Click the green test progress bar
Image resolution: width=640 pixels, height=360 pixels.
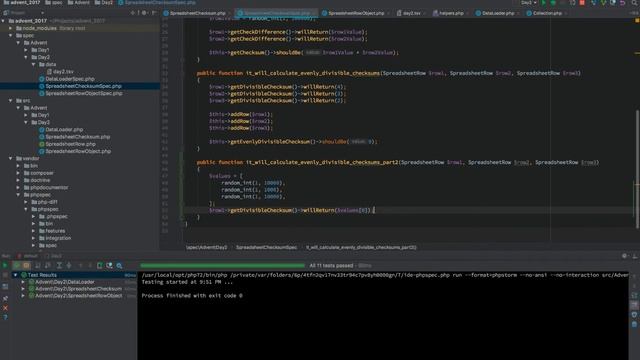pyautogui.click(x=222, y=266)
